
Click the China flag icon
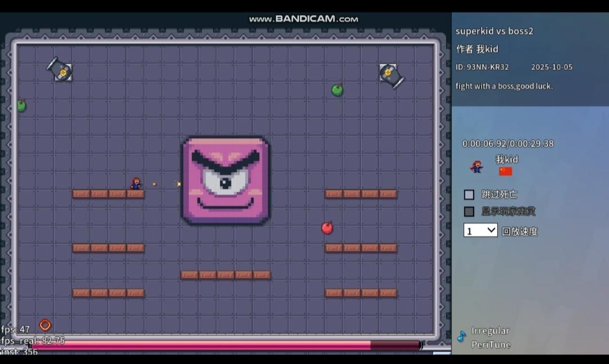click(505, 171)
